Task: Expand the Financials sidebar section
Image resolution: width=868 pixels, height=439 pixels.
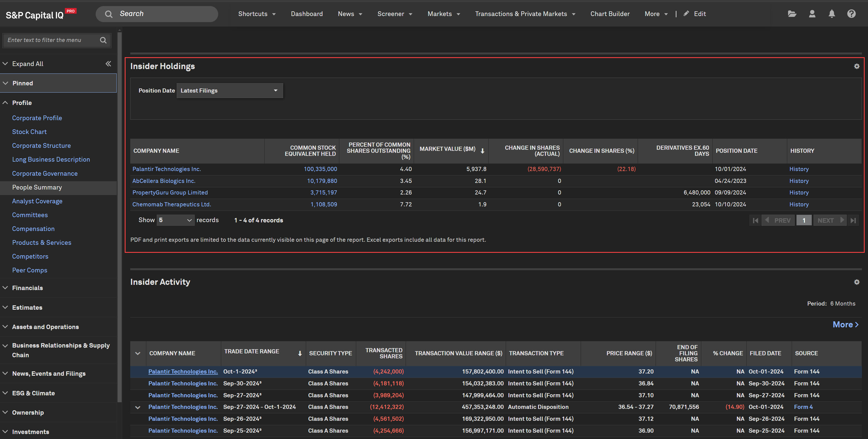Action: click(27, 288)
